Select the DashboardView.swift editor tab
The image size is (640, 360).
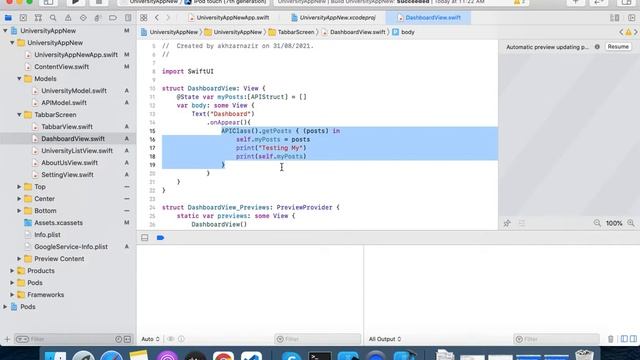pyautogui.click(x=429, y=18)
